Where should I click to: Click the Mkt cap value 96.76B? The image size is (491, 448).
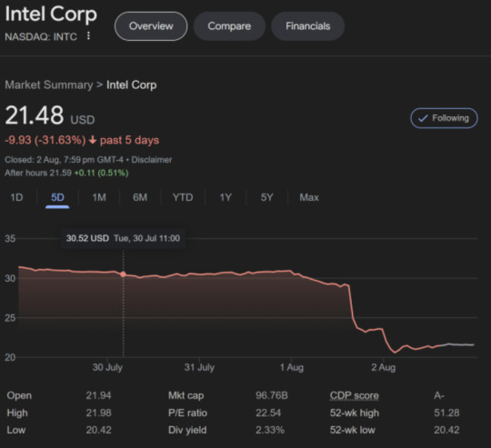pyautogui.click(x=272, y=395)
